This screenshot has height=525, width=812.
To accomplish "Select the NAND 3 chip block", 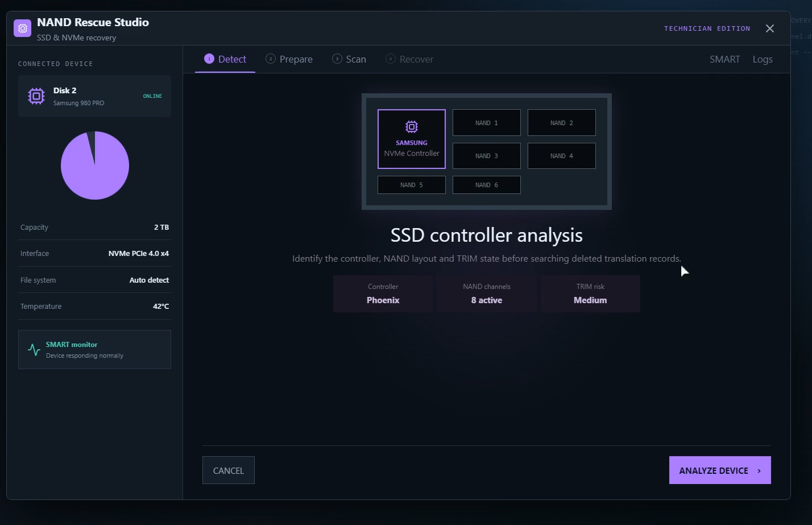I will click(x=487, y=156).
